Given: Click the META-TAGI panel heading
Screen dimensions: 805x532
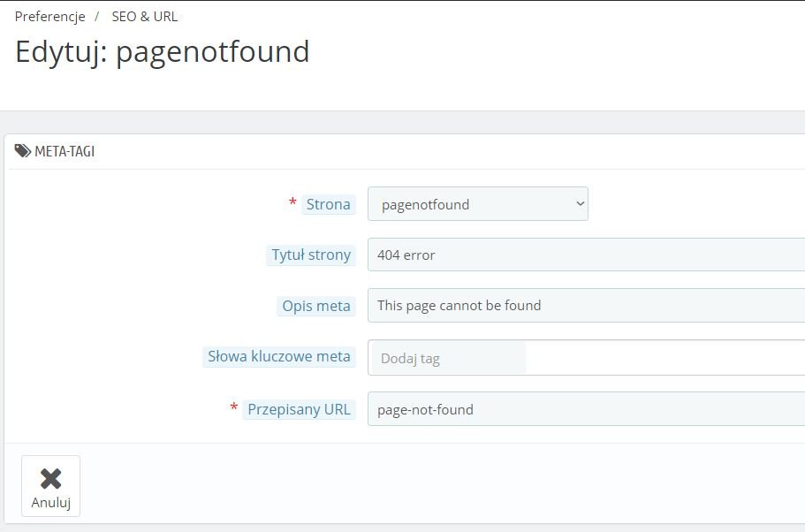Looking at the screenshot, I should point(65,151).
